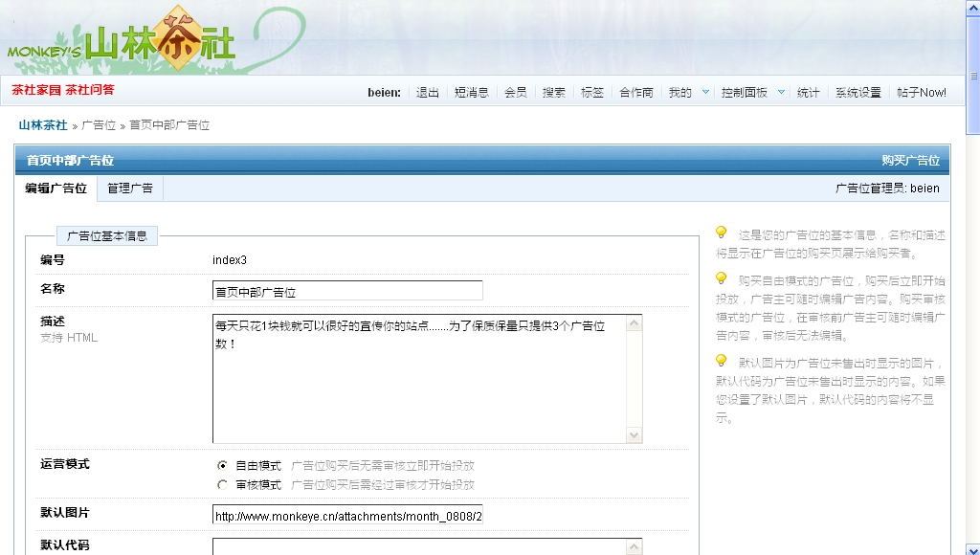This screenshot has height=555, width=980.
Task: Click page scrollbar down arrow
Action: (973, 549)
